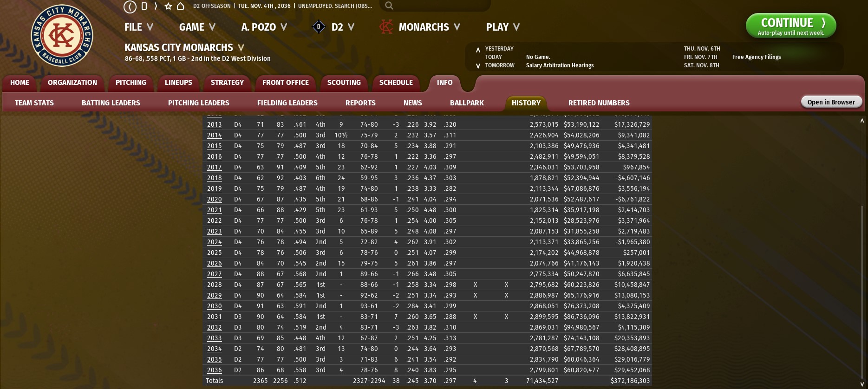The width and height of the screenshot is (868, 389).
Task: Click the Kansas City Monarchs logo
Action: click(62, 36)
